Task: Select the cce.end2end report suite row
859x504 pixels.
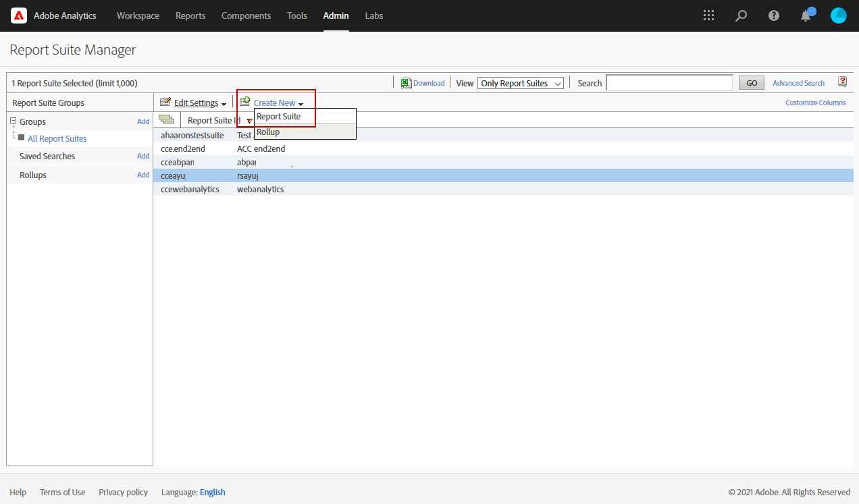Action: pos(503,148)
